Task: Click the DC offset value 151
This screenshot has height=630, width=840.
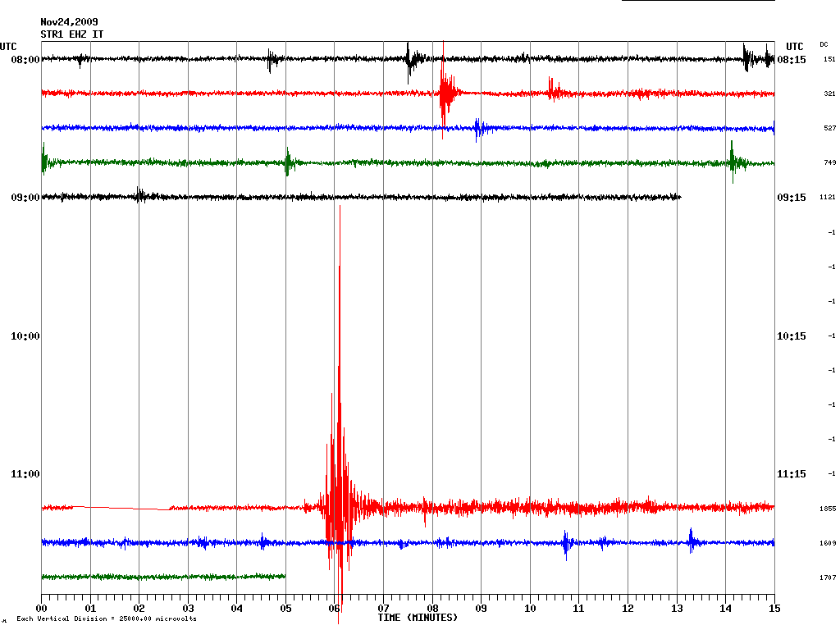Action: pyautogui.click(x=829, y=60)
